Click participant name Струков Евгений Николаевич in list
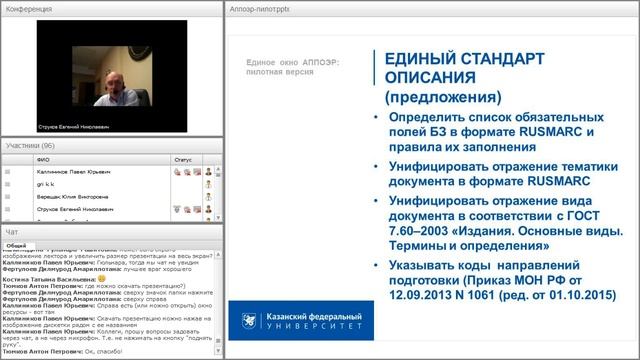This screenshot has width=640, height=360. point(75,209)
